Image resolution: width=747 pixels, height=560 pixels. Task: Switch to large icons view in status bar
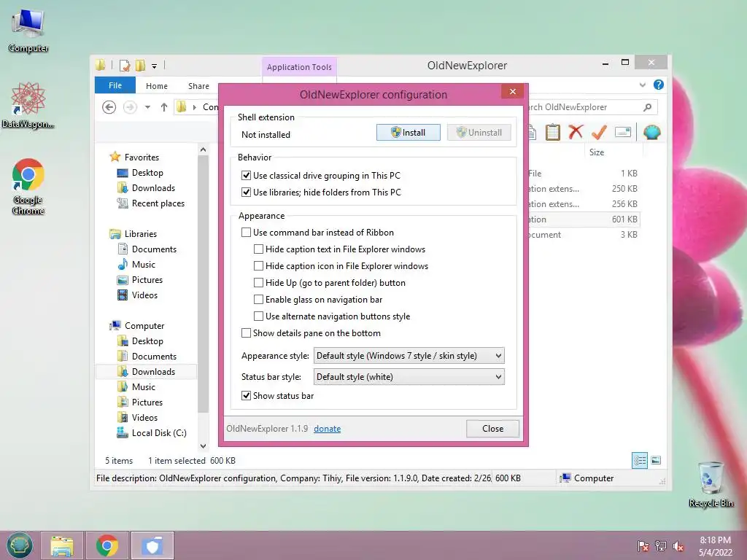tap(656, 460)
